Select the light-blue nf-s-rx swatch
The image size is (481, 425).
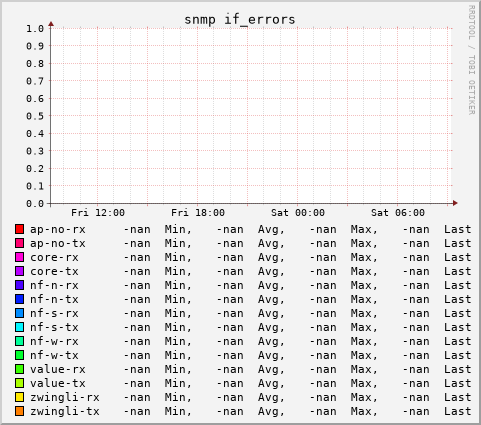(19, 313)
